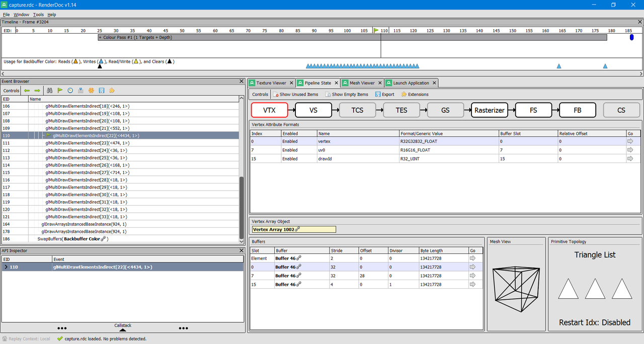The image size is (644, 344).
Task: Go to previous event with green left arrow
Action: click(x=27, y=91)
